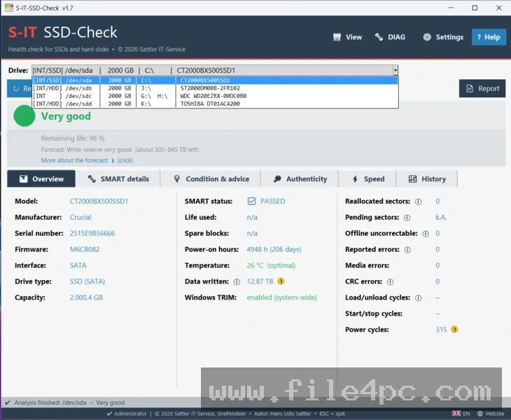This screenshot has width=511, height=420.
Task: Open the Authenticity tab
Action: coord(300,179)
